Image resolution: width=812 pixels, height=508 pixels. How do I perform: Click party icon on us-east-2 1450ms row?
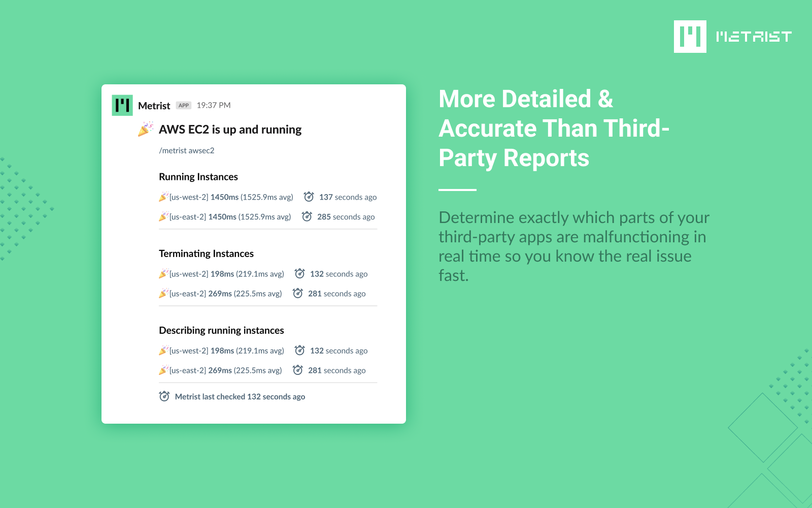[x=163, y=216]
